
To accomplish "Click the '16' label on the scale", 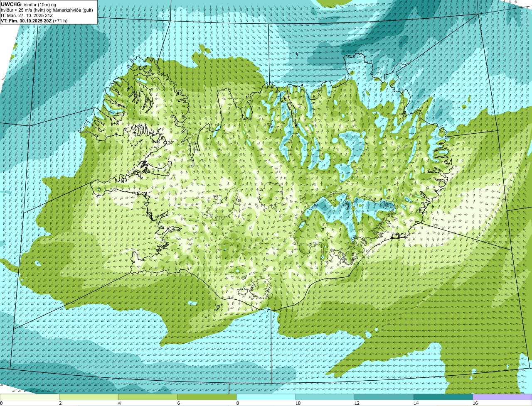I will coord(475,403).
